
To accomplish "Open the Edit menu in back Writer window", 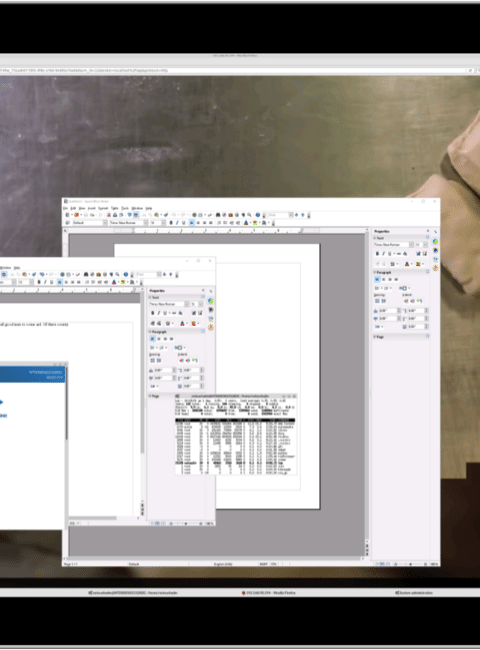I will click(x=73, y=208).
